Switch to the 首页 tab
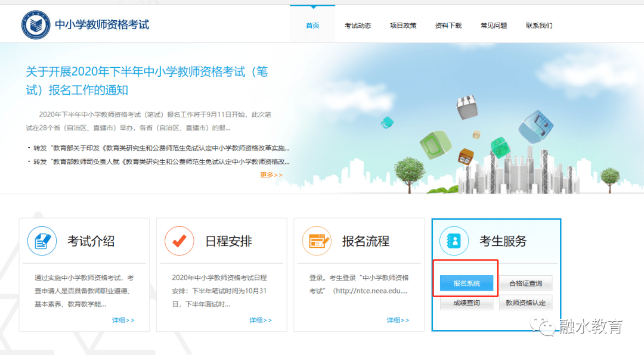644x355 pixels. [x=312, y=25]
